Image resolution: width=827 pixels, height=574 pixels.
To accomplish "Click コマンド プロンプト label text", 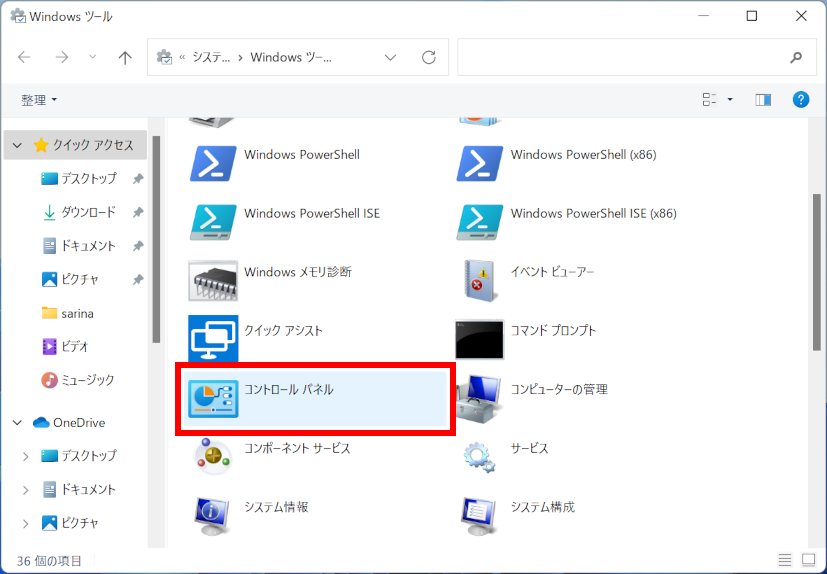I will pyautogui.click(x=553, y=331).
